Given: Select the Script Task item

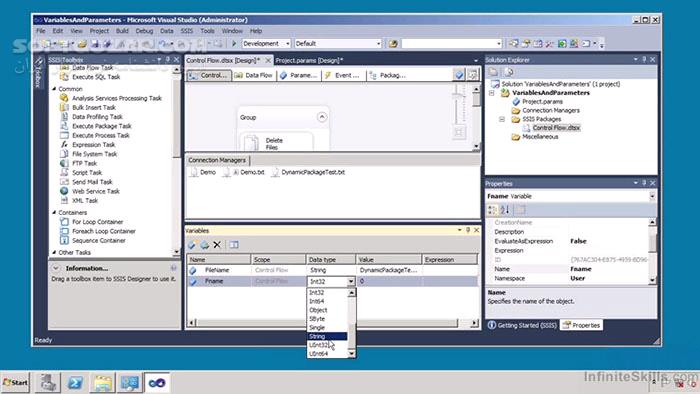Looking at the screenshot, I should 81,173.
